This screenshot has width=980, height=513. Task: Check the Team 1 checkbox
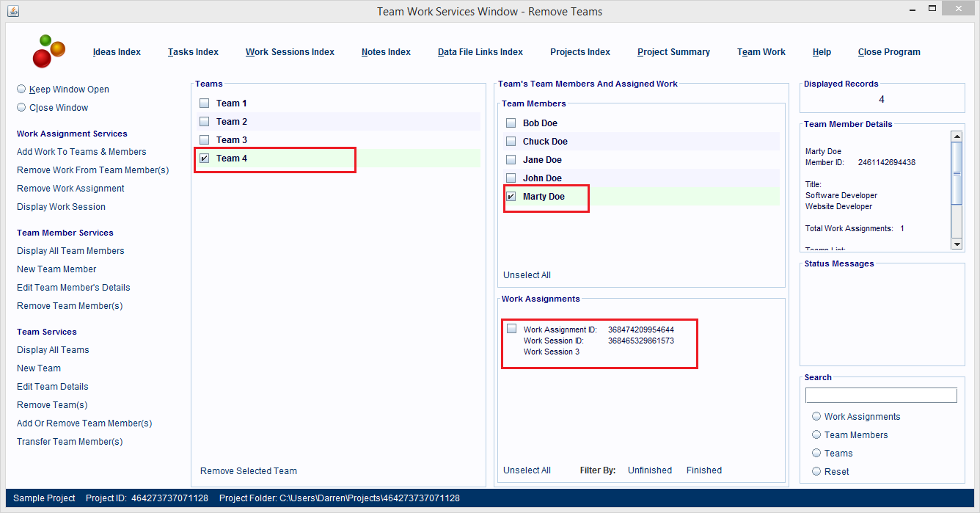point(205,103)
